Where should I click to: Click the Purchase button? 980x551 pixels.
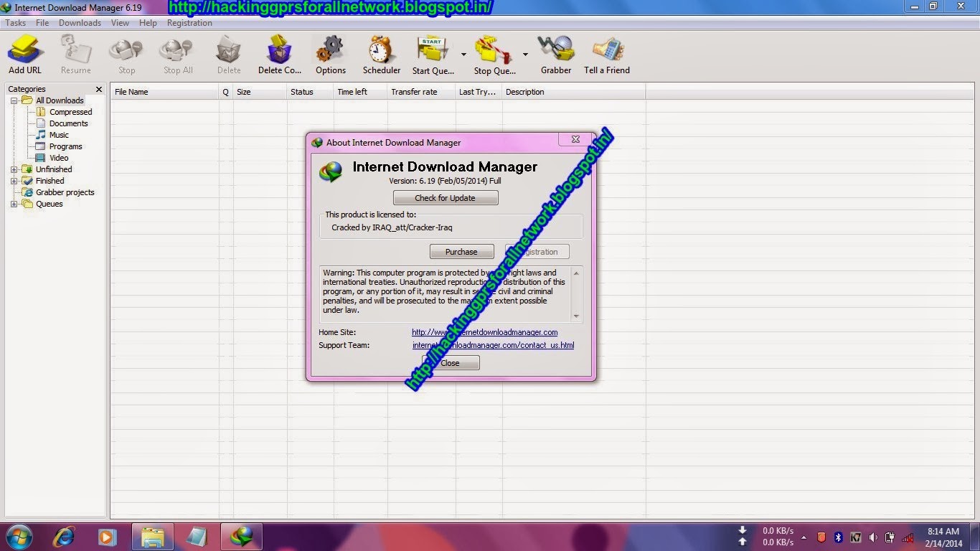pos(461,252)
